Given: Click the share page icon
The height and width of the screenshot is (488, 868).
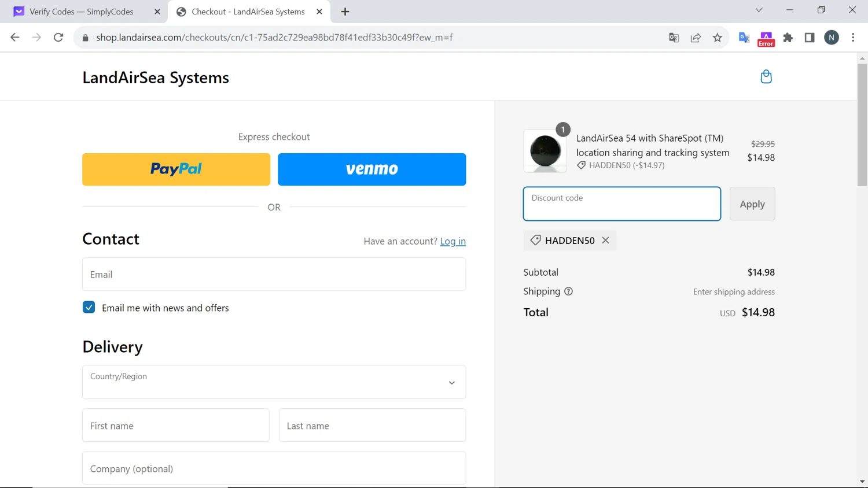Looking at the screenshot, I should pos(696,38).
